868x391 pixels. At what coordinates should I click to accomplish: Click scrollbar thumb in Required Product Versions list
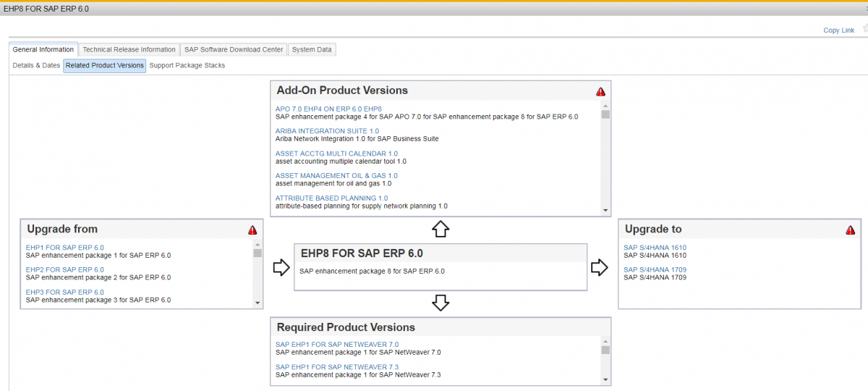coord(605,350)
